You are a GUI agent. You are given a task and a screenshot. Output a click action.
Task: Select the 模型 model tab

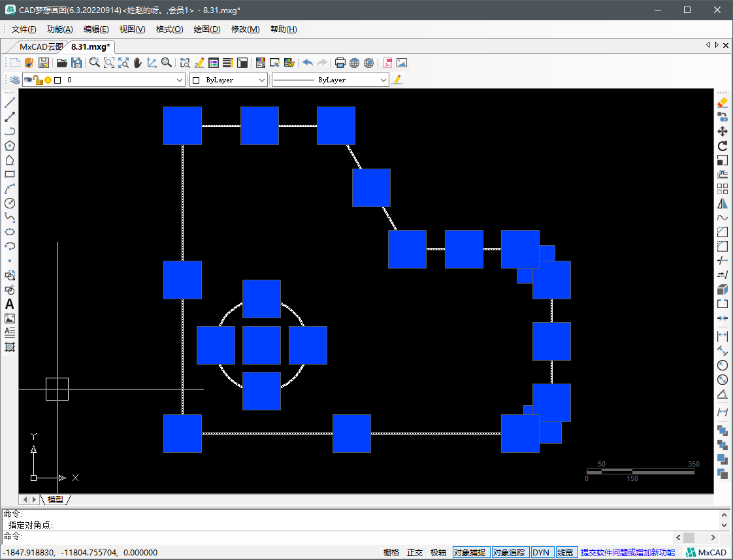coord(55,499)
